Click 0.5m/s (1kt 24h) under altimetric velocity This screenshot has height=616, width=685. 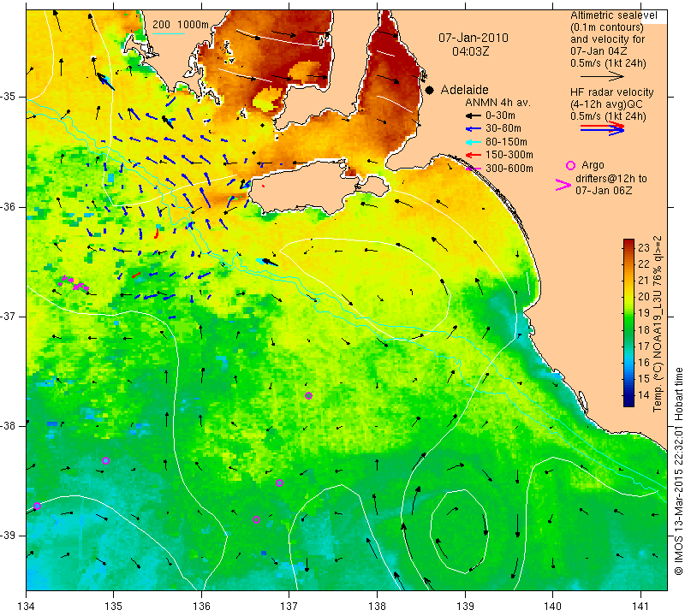coord(608,63)
